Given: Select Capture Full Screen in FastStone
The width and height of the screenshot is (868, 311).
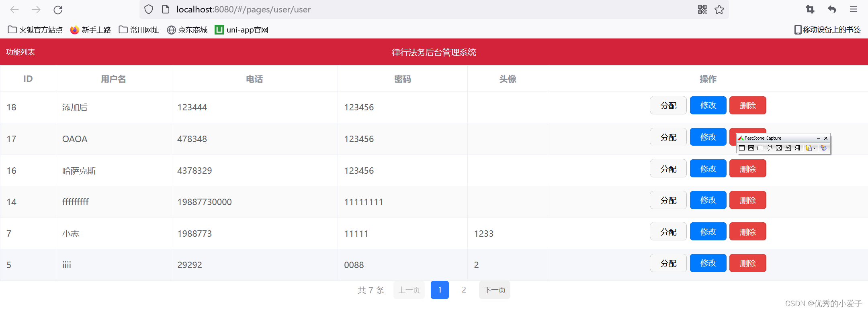Looking at the screenshot, I should tap(779, 148).
